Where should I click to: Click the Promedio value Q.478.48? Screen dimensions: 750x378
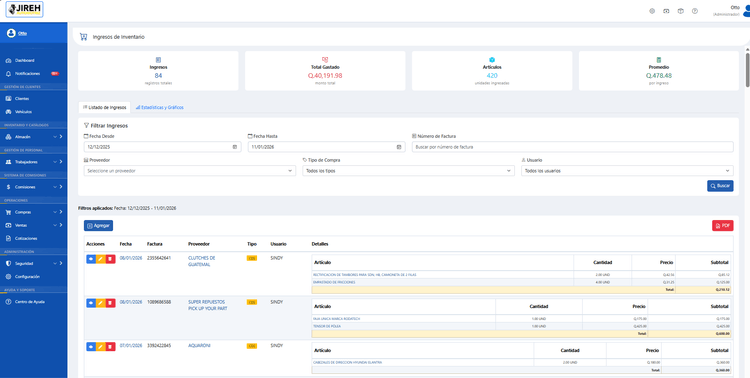(659, 76)
